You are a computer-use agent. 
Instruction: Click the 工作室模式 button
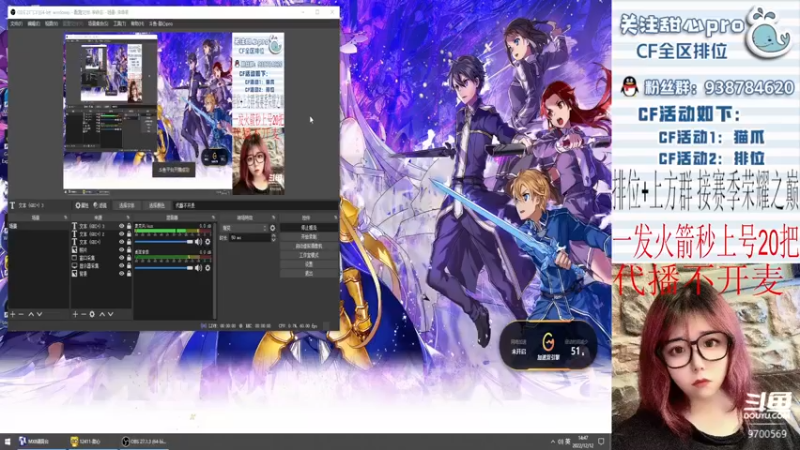click(309, 255)
